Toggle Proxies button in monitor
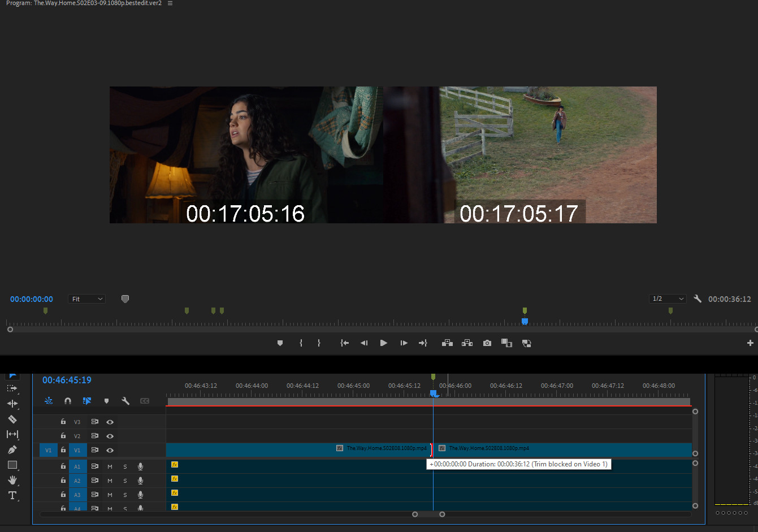The width and height of the screenshot is (758, 532). click(526, 343)
